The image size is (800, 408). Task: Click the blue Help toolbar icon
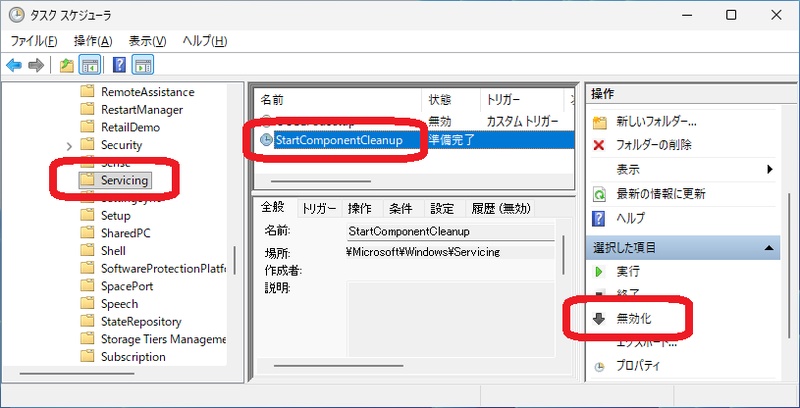(119, 65)
